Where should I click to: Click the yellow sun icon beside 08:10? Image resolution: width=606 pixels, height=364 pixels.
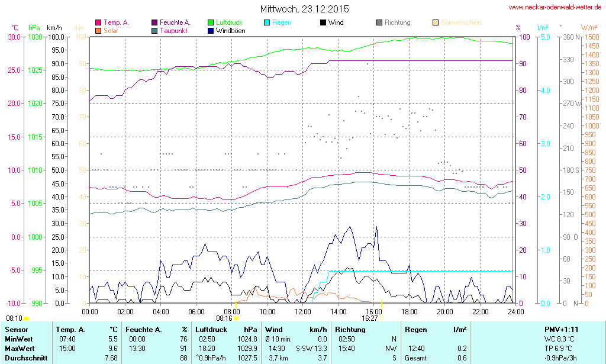(26, 318)
